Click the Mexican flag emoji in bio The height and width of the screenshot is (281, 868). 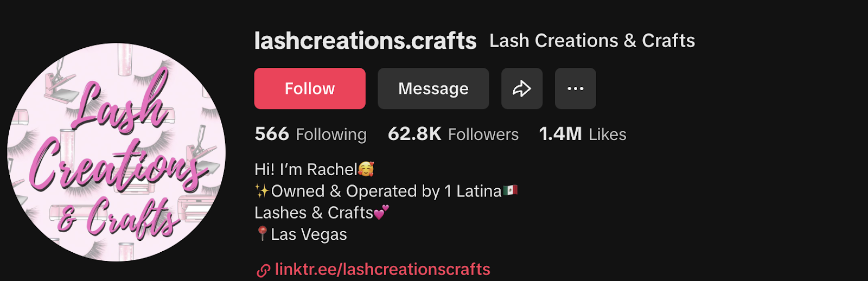pyautogui.click(x=510, y=190)
